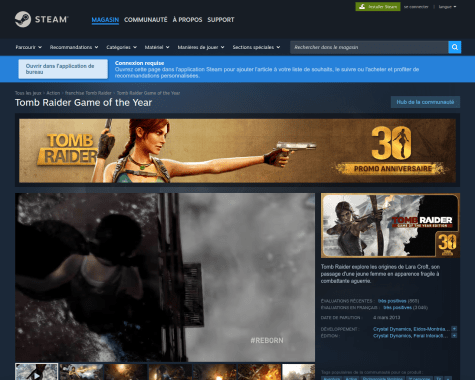
Task: Click the Feral Interactive publisher link
Action: [x=431, y=336]
